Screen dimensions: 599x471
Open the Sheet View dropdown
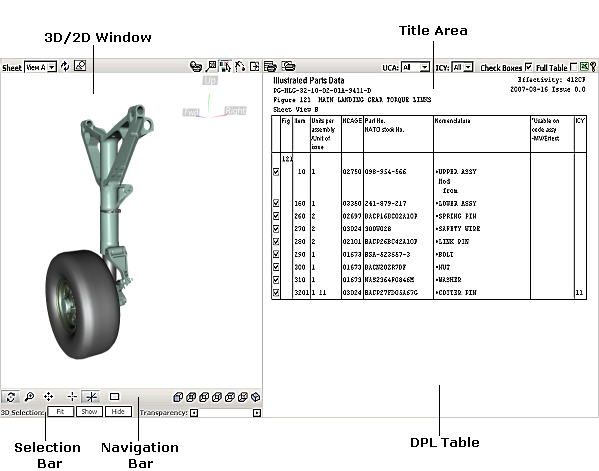pyautogui.click(x=41, y=67)
